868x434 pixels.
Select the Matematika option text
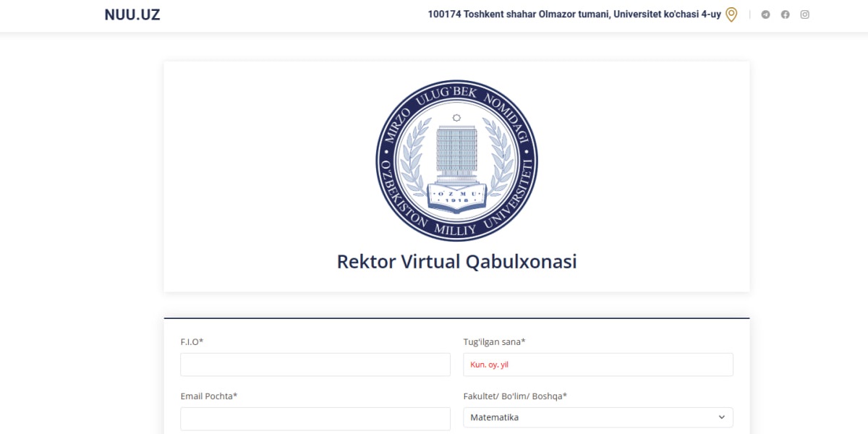tap(494, 417)
